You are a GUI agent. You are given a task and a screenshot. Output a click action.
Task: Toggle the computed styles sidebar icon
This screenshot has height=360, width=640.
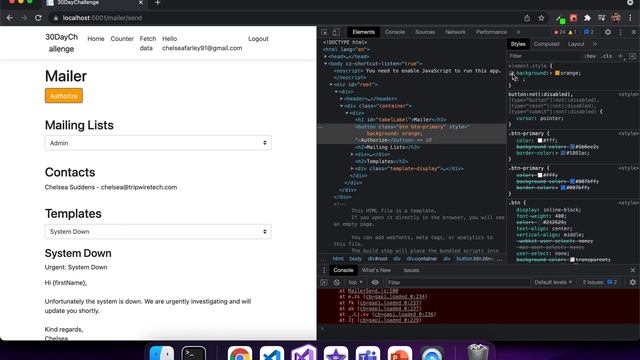coord(632,56)
